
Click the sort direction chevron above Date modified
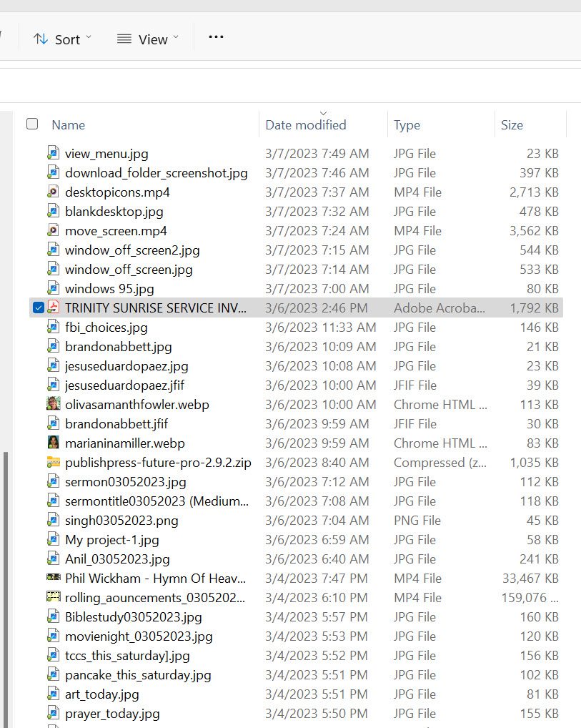(324, 113)
